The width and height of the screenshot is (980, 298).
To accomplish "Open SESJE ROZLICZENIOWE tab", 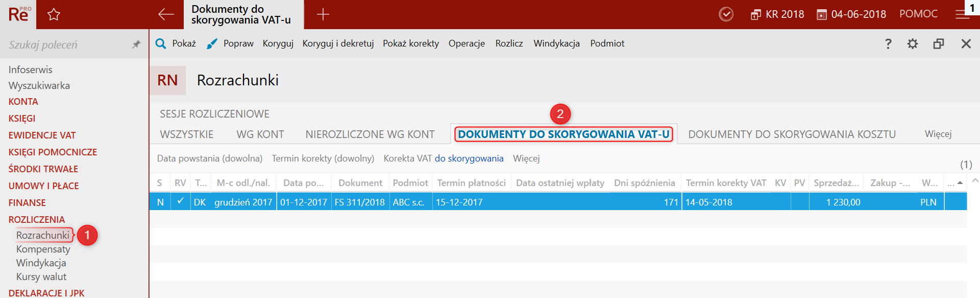I will coord(214,114).
